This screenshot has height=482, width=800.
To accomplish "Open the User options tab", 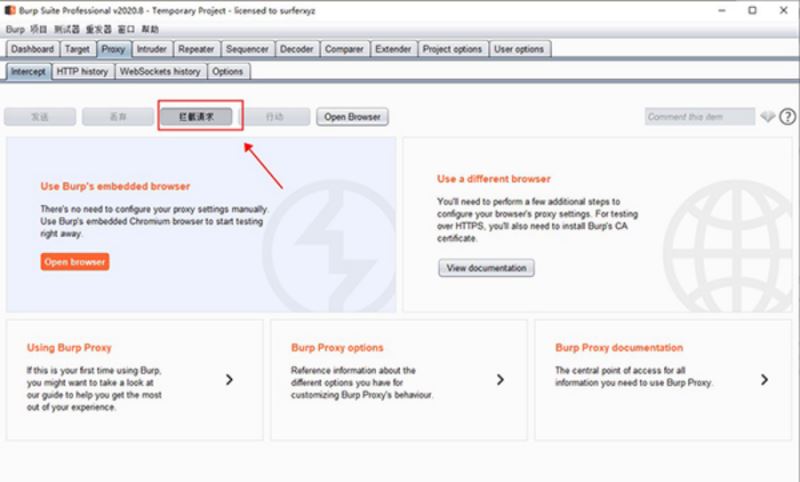I will coord(519,49).
